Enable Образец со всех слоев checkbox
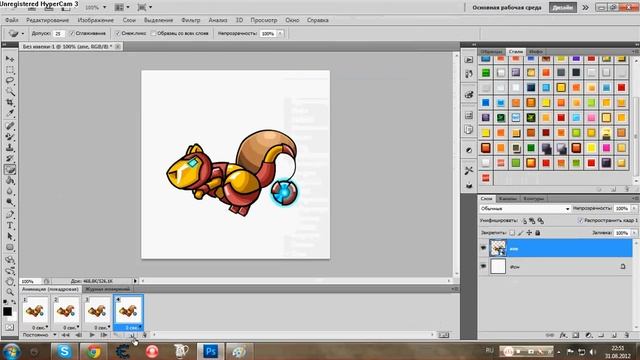The image size is (640, 360). point(153,33)
